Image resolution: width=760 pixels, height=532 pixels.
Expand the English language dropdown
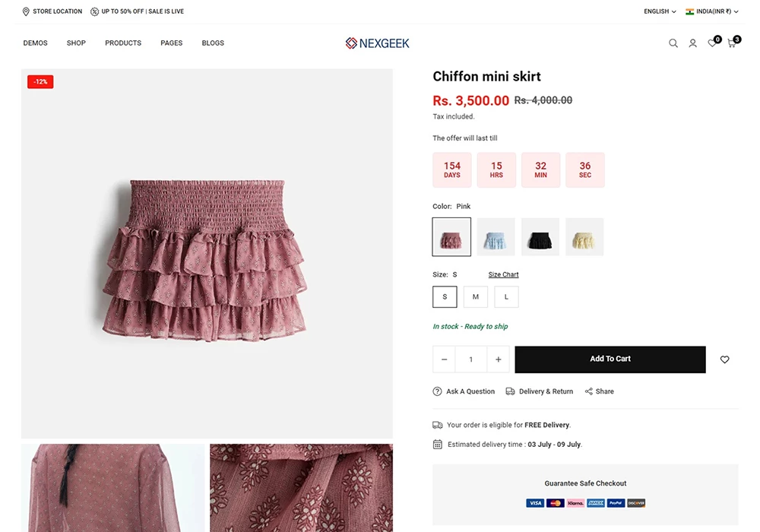pyautogui.click(x=660, y=11)
